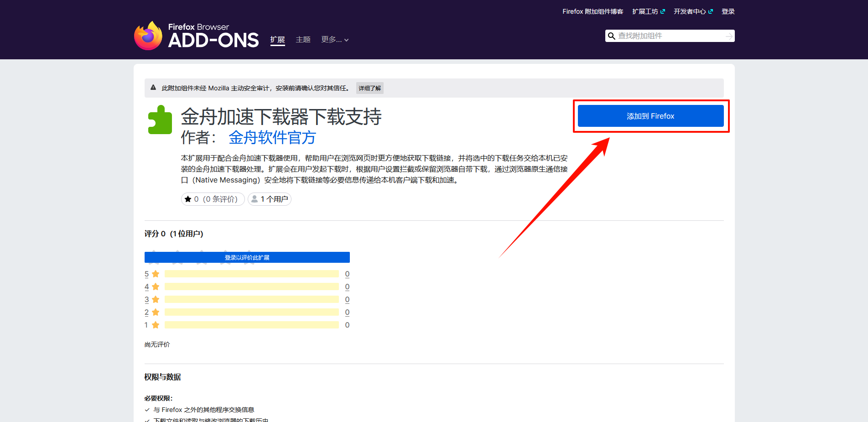868x422 pixels.
Task: Click 登录 in the top bar
Action: tap(728, 11)
